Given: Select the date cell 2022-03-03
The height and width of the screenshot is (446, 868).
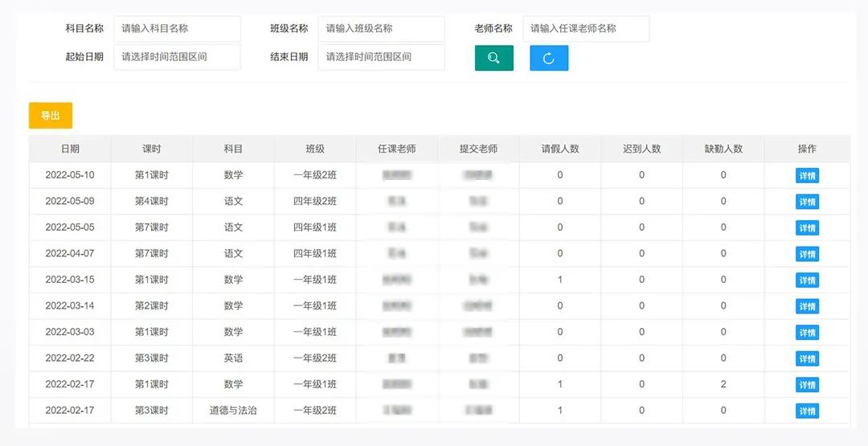Looking at the screenshot, I should pos(70,332).
